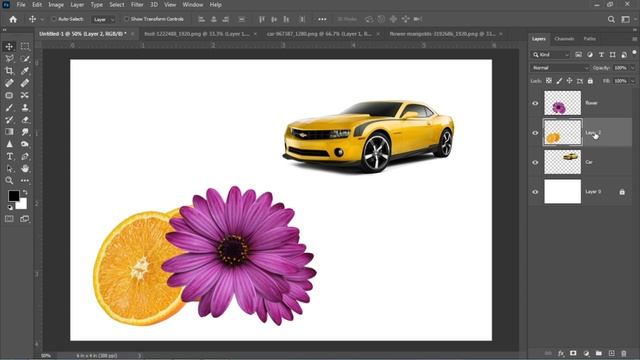Create new fill or adjustment layer
Viewport: 640px width, 360px height.
point(586,353)
